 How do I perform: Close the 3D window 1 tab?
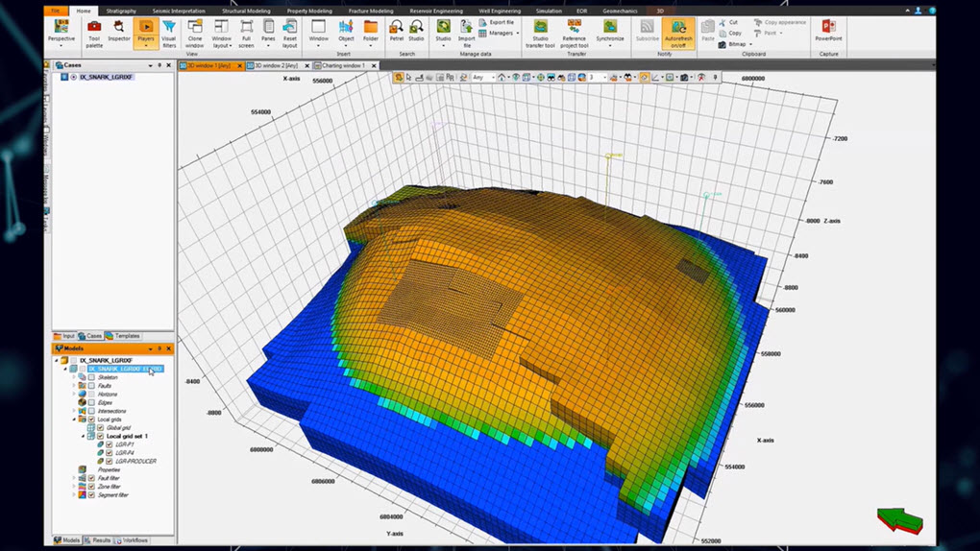239,65
